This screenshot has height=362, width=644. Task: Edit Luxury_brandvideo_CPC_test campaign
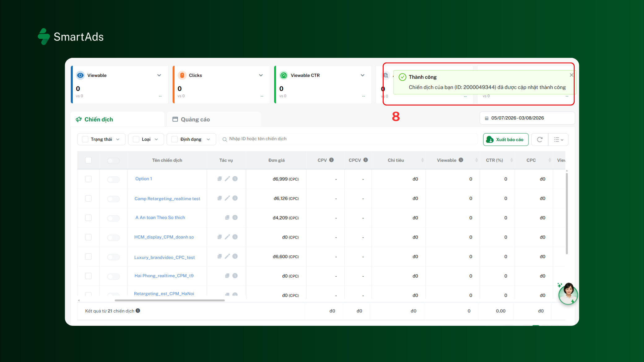(227, 256)
